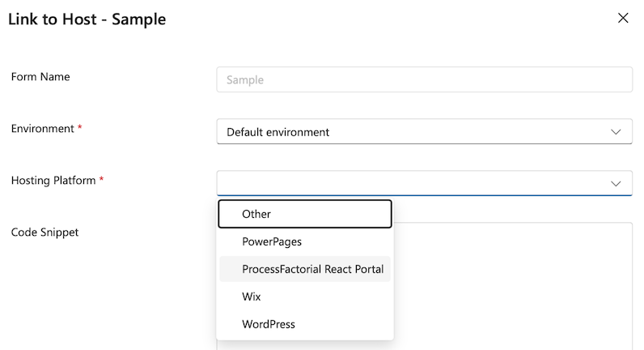The width and height of the screenshot is (644, 350).
Task: Close the Link to Host dialog
Action: point(623,18)
